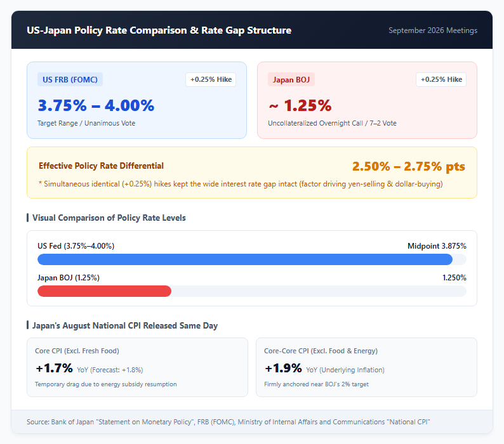Click Uncollateralized Overnight Call / 7–2 Vote text
504x444 pixels.
click(x=332, y=123)
